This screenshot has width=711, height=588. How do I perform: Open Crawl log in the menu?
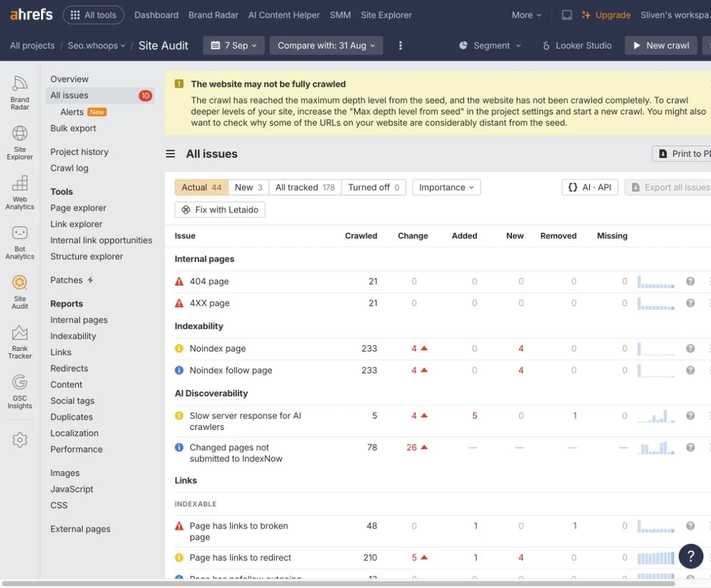(x=70, y=168)
